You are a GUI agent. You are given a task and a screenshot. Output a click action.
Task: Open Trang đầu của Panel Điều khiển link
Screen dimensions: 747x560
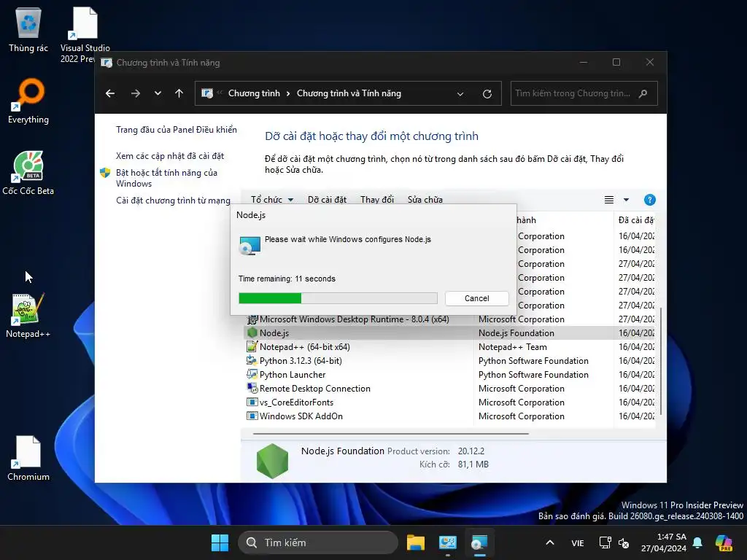[x=177, y=130]
